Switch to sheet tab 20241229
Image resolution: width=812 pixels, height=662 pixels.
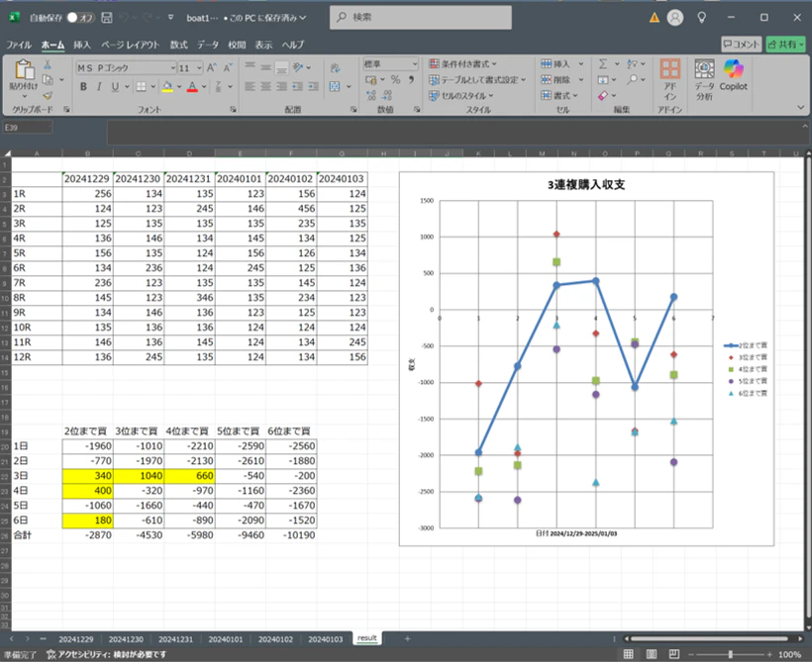pyautogui.click(x=75, y=639)
